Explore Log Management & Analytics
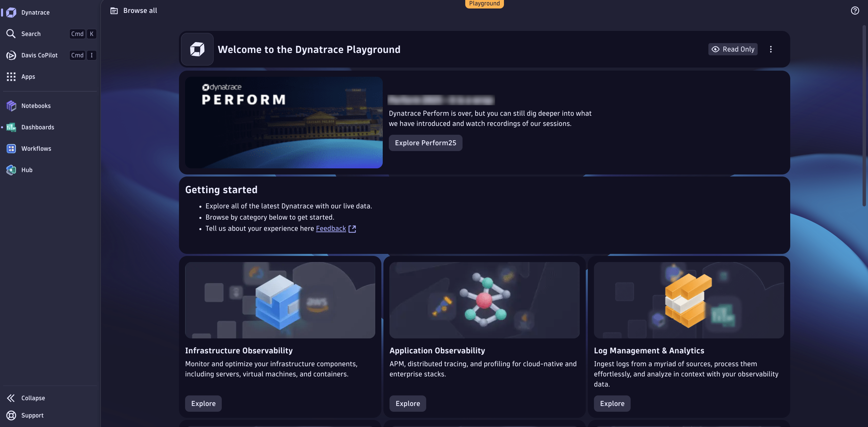This screenshot has width=868, height=427. click(612, 404)
